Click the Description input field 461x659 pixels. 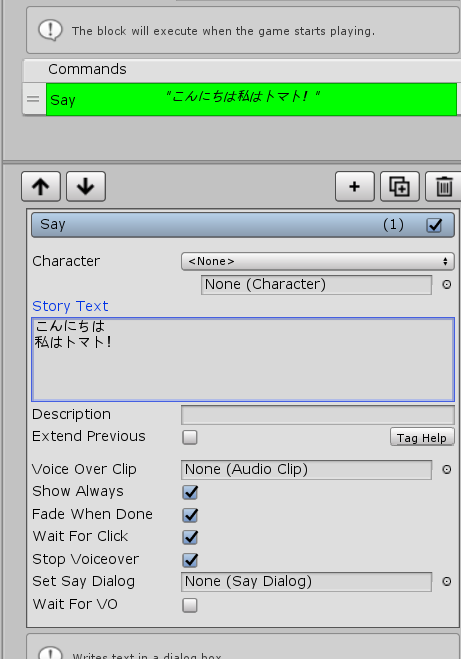tap(318, 415)
